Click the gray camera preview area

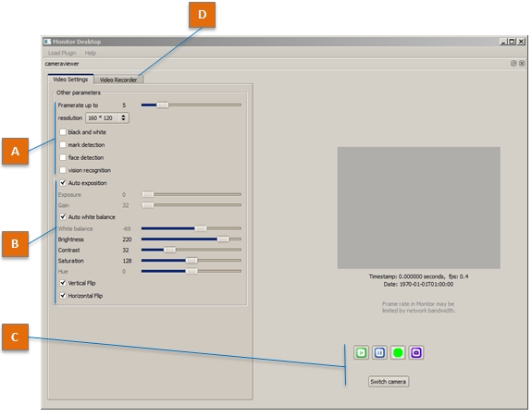tap(419, 208)
